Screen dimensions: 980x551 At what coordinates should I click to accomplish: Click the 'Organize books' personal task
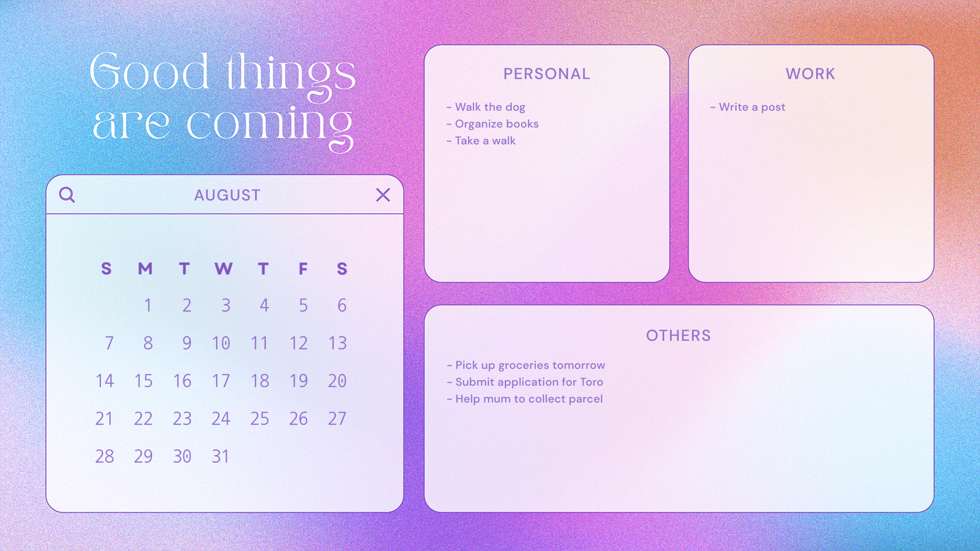496,124
